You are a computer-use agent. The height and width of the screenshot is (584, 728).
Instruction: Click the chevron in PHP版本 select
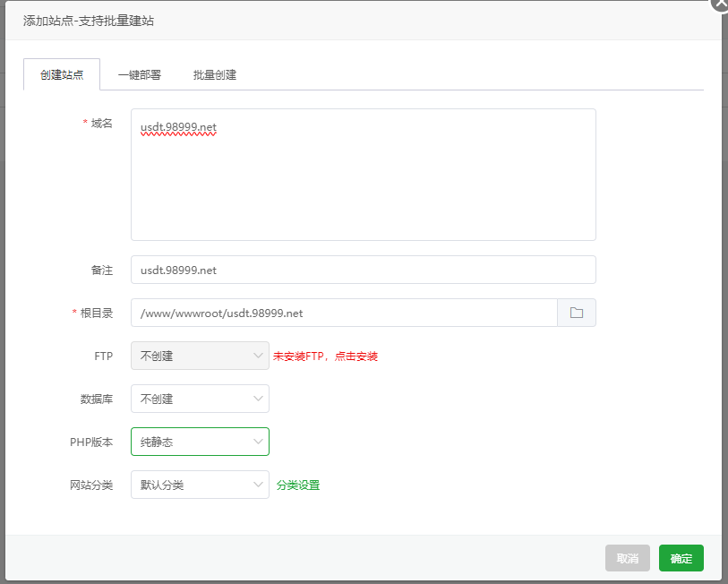258,442
